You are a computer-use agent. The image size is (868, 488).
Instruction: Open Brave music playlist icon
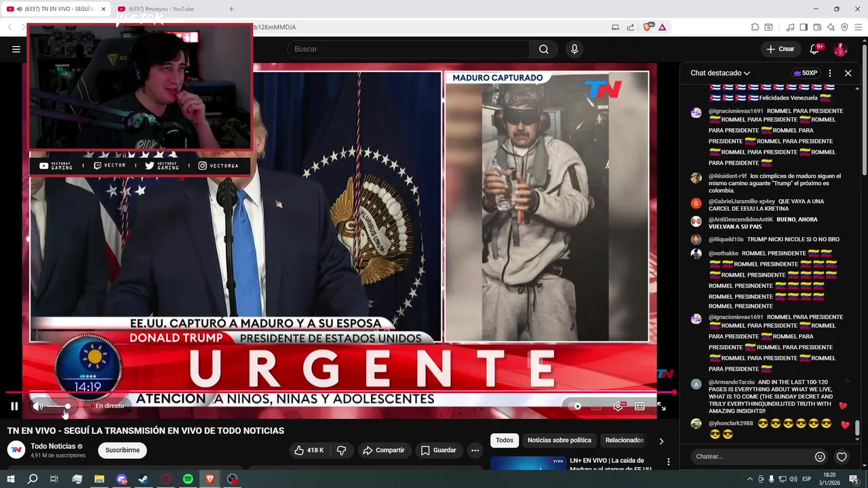click(x=790, y=27)
